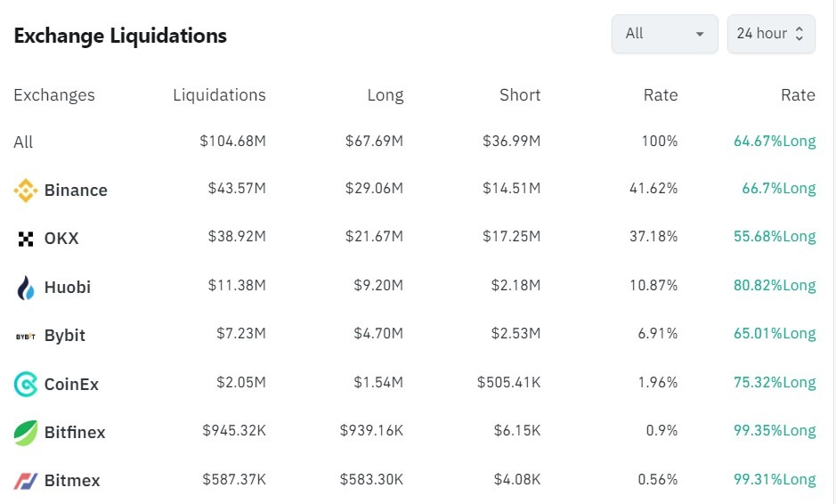Click the OKX logo icon
Image resolution: width=836 pixels, height=504 pixels.
[25, 239]
